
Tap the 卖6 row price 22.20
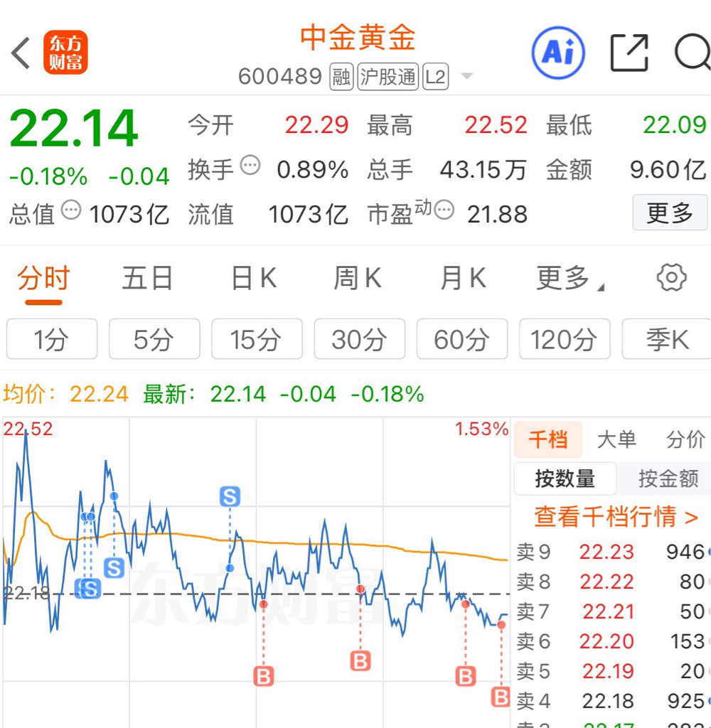click(606, 641)
